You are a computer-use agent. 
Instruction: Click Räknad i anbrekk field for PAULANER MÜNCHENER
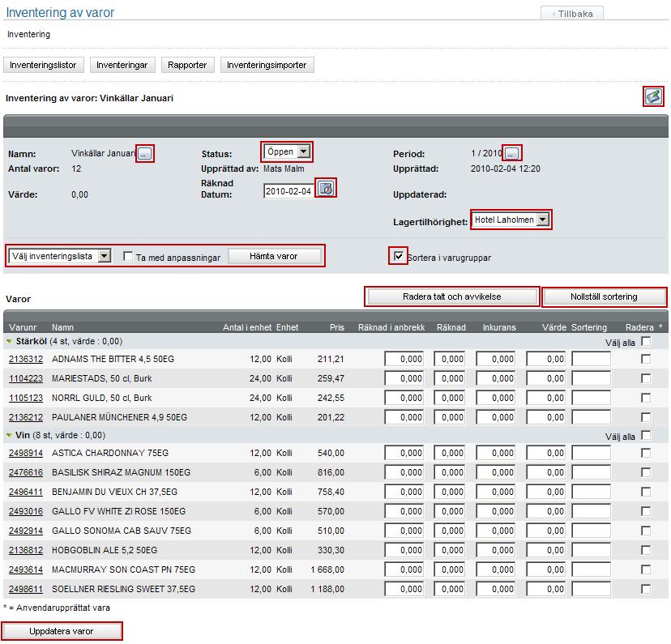tap(404, 417)
